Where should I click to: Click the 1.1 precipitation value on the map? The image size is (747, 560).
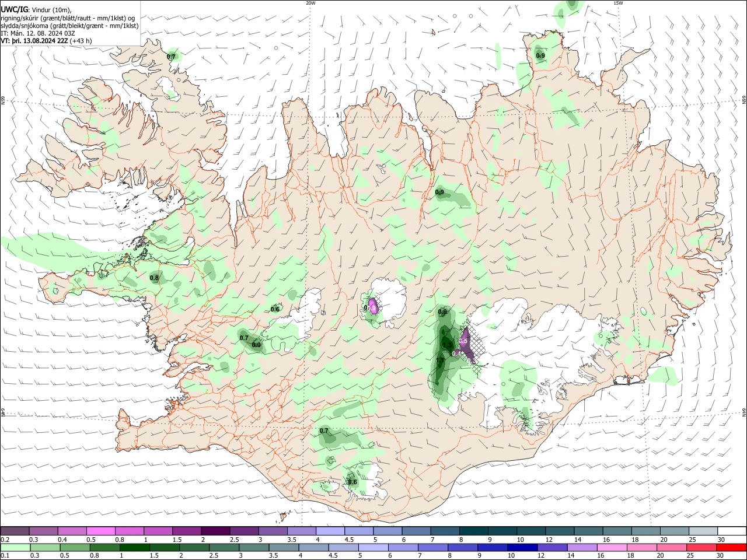(440, 360)
